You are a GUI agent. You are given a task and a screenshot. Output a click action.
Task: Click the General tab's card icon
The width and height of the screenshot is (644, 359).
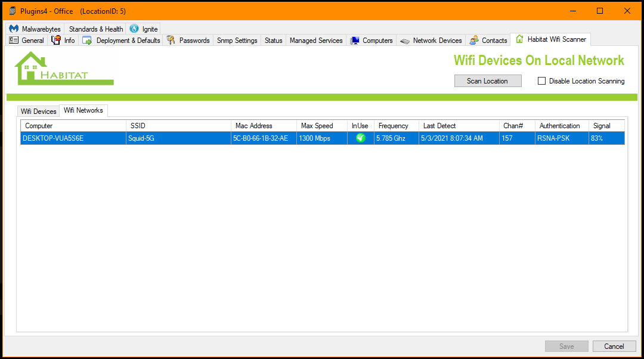(x=13, y=40)
